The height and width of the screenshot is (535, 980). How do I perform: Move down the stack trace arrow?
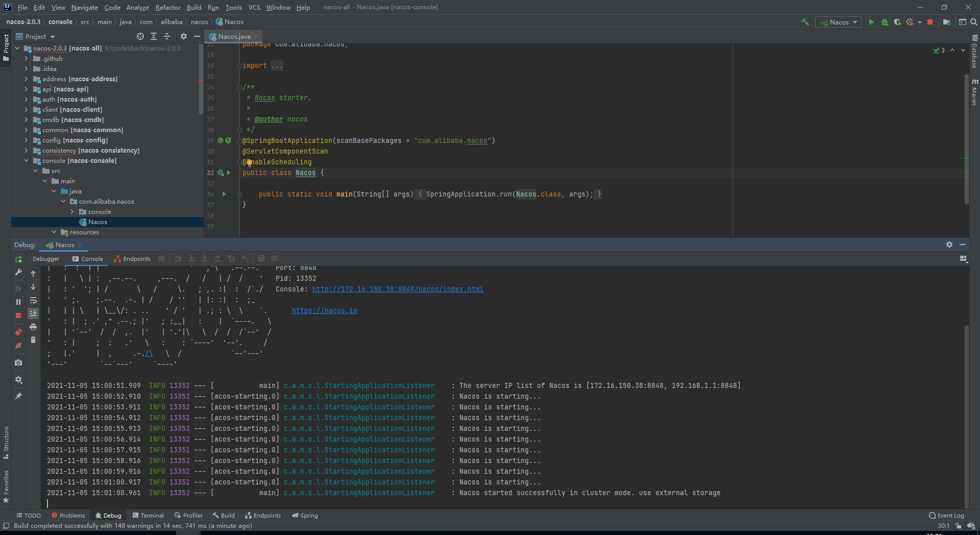pyautogui.click(x=33, y=287)
